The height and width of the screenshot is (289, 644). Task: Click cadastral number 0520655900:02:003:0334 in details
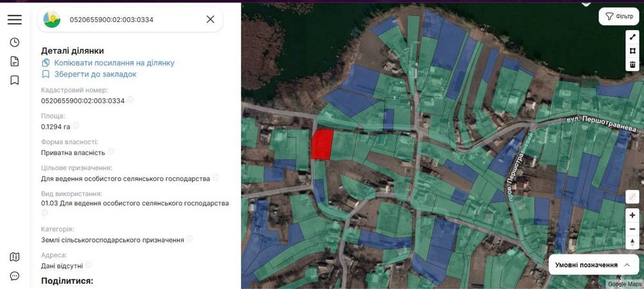[x=82, y=100]
